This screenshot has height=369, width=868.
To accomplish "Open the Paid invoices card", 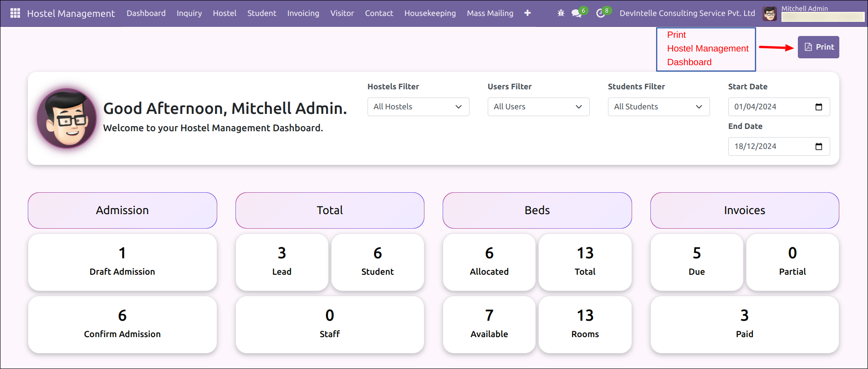I will pos(745,324).
